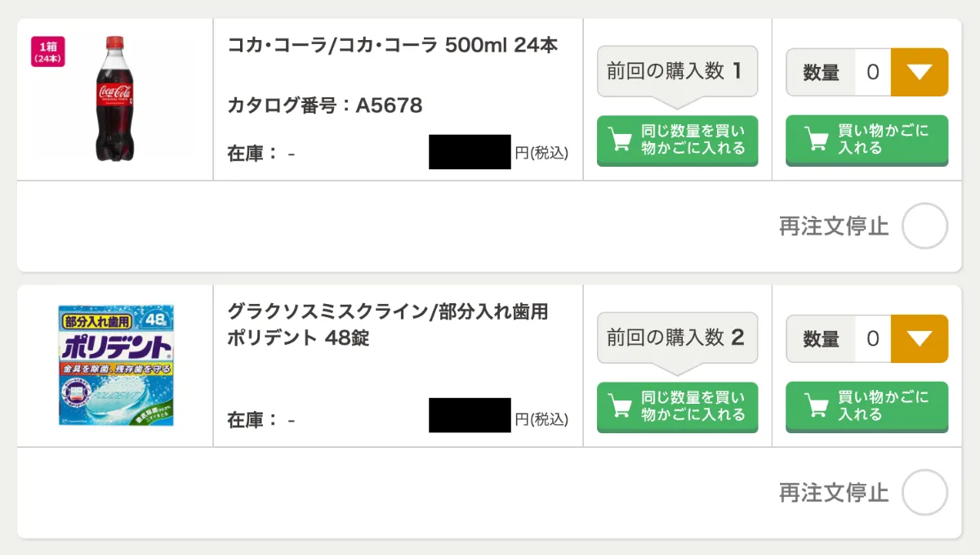Toggle 再注文停止 for the Polident item

925,492
